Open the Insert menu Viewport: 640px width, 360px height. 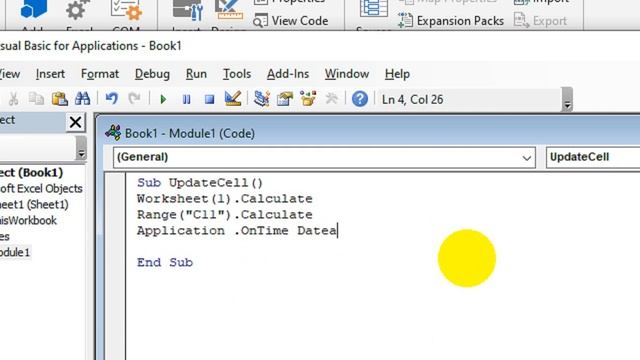[50, 74]
